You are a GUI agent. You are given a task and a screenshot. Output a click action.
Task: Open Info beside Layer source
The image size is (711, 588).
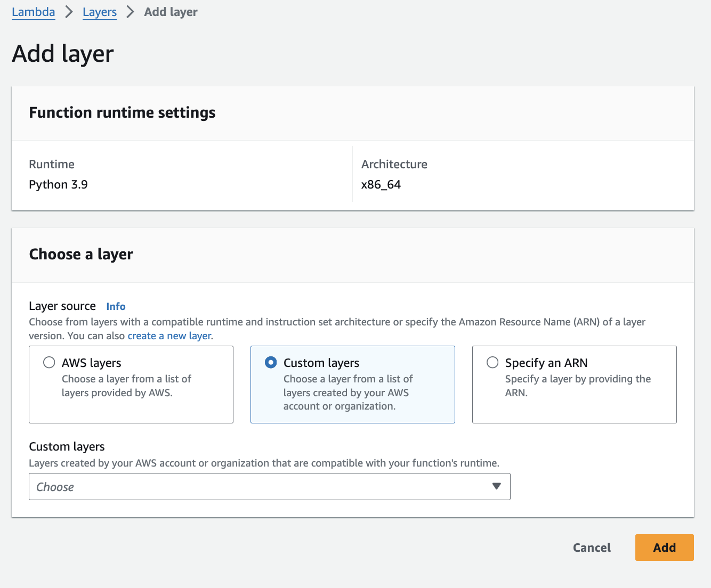coord(116,306)
